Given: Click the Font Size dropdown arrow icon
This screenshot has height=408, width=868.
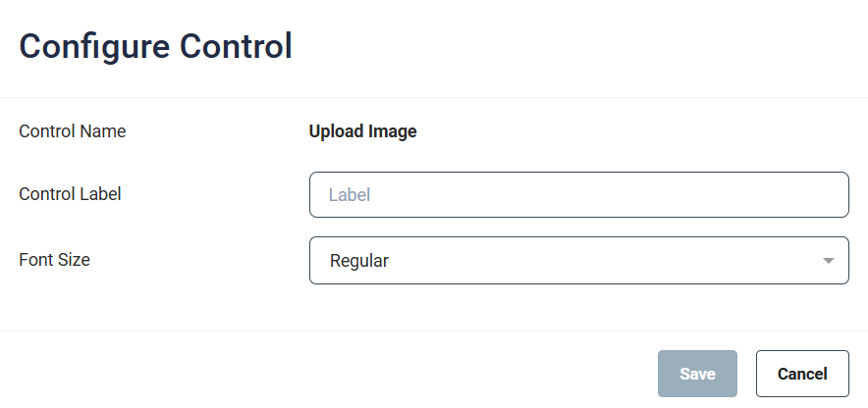Looking at the screenshot, I should click(x=829, y=261).
